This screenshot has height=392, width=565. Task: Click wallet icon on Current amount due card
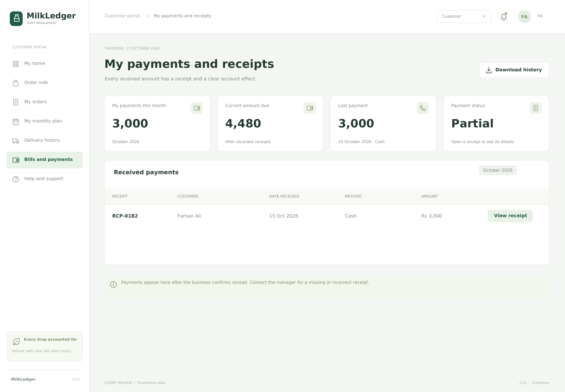tap(310, 108)
